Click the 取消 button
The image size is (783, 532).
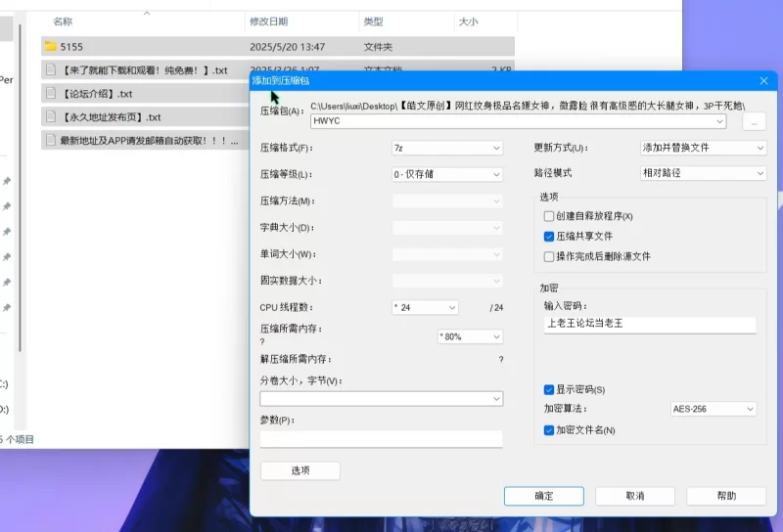click(634, 496)
